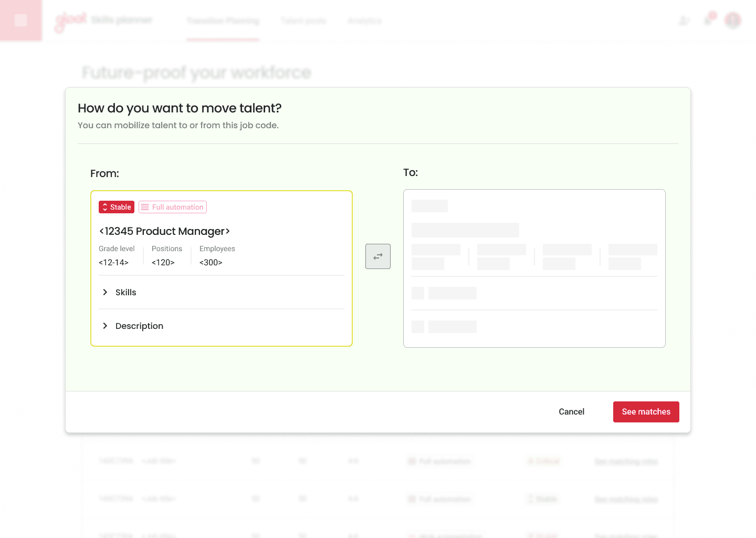Click first row See matching roles link
Viewport: 756px width, 538px height.
click(626, 462)
